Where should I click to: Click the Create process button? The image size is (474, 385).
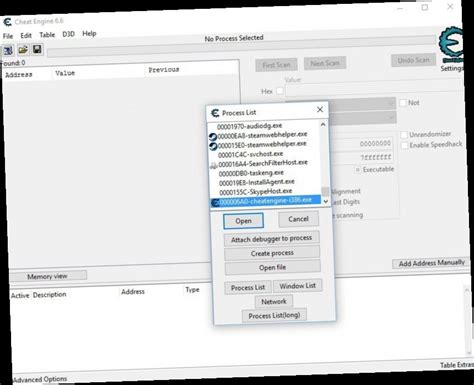(272, 253)
